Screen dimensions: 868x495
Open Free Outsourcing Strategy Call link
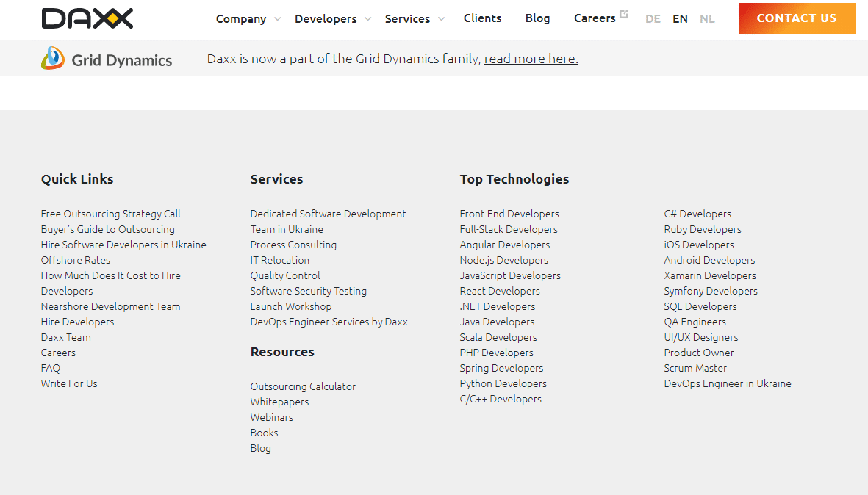(111, 214)
